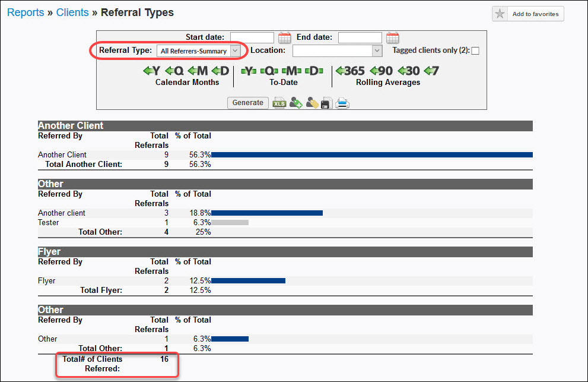The width and height of the screenshot is (588, 382).
Task: Choose the quarter-to-date Q shortcut
Action: 269,71
